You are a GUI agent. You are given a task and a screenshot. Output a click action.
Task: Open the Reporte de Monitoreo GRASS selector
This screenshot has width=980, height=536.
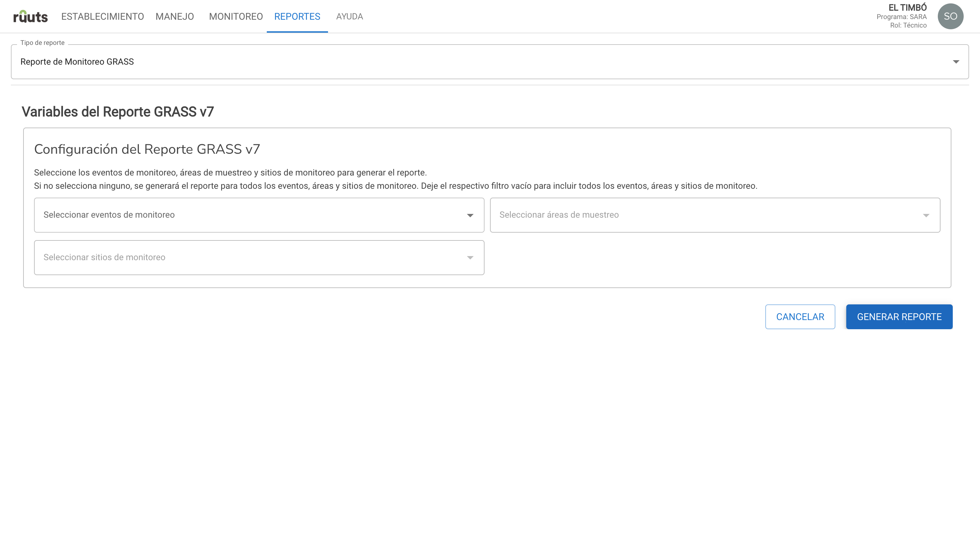pyautogui.click(x=487, y=61)
